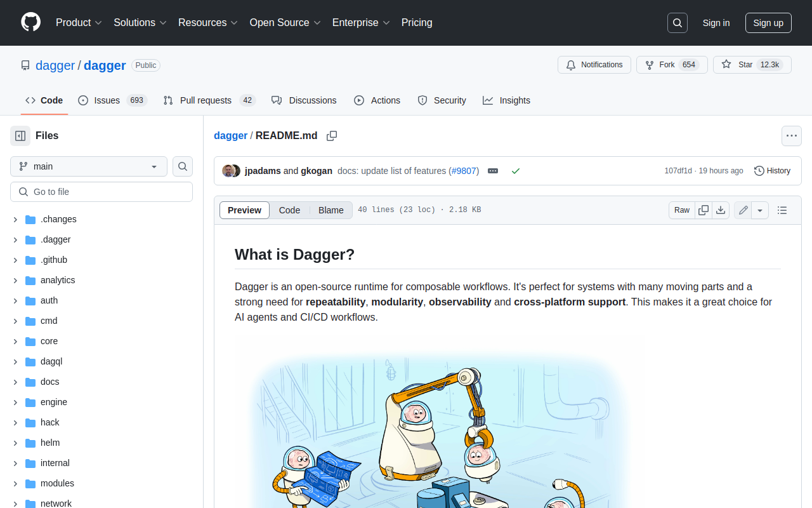Open edit options caret dropdown
The width and height of the screenshot is (812, 508).
coord(760,210)
